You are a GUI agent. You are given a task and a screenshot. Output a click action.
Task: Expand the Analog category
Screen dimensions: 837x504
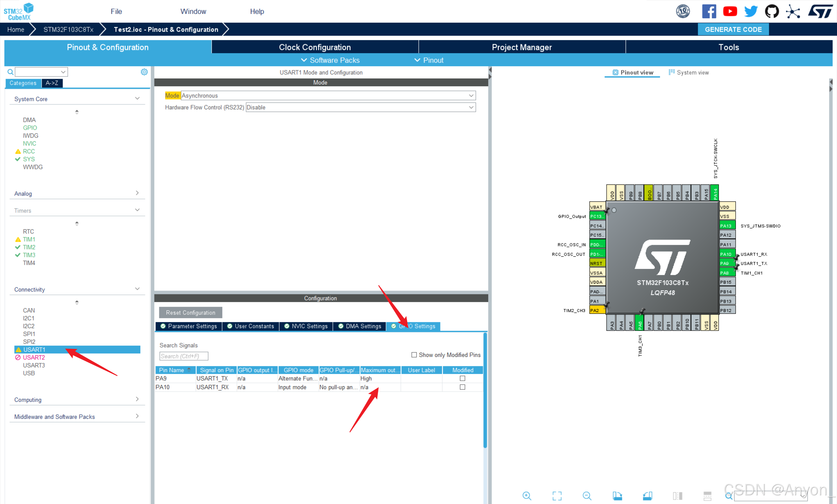pos(137,193)
